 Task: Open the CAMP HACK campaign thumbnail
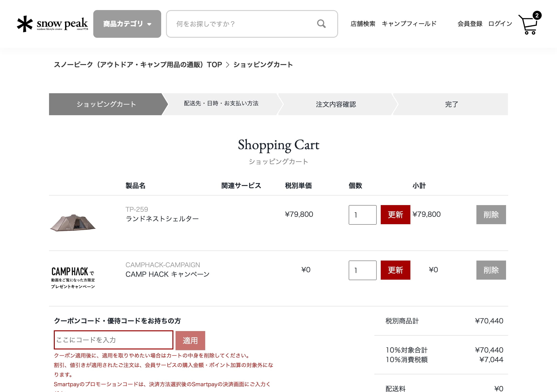73,278
